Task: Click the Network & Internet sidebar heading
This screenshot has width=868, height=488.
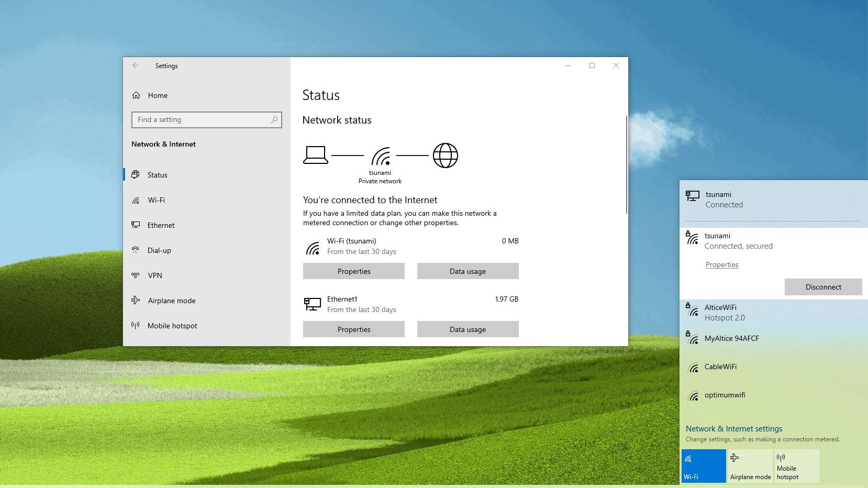Action: tap(163, 144)
